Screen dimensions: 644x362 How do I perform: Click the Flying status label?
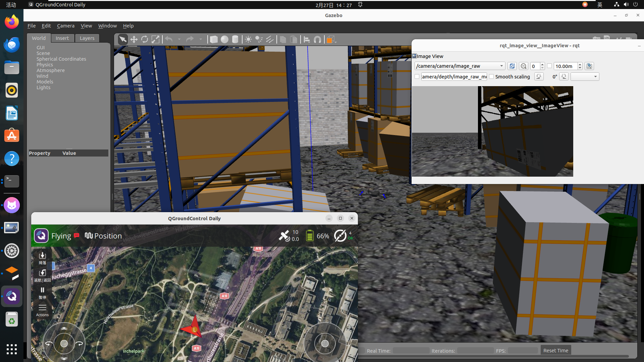pyautogui.click(x=61, y=236)
